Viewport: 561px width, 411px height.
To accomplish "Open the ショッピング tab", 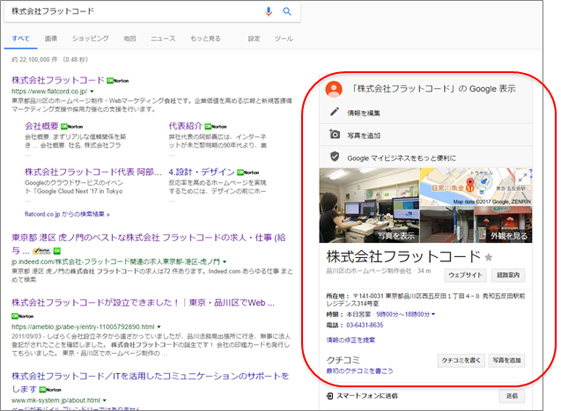I will point(91,38).
